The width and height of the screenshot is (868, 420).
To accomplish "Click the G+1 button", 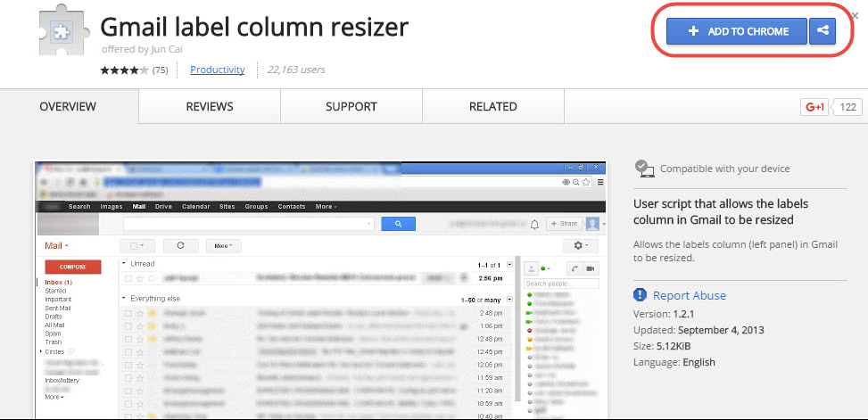I will click(x=814, y=107).
